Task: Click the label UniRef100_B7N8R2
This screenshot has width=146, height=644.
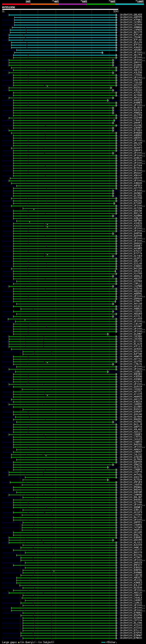Action: click(x=131, y=613)
